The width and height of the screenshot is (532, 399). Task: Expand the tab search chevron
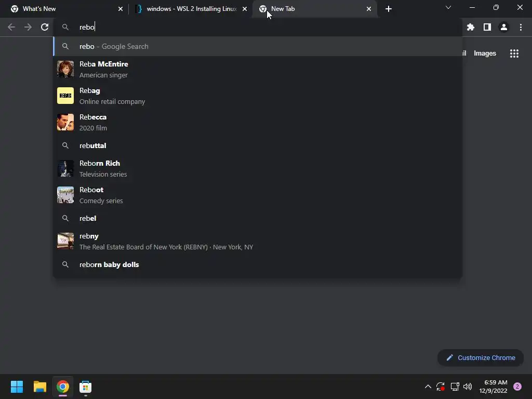pos(448,7)
